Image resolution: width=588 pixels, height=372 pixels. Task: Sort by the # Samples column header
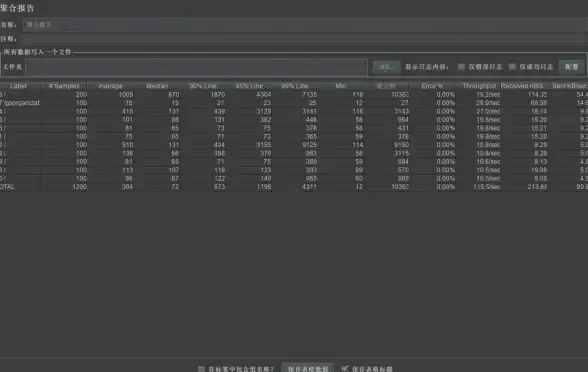64,86
